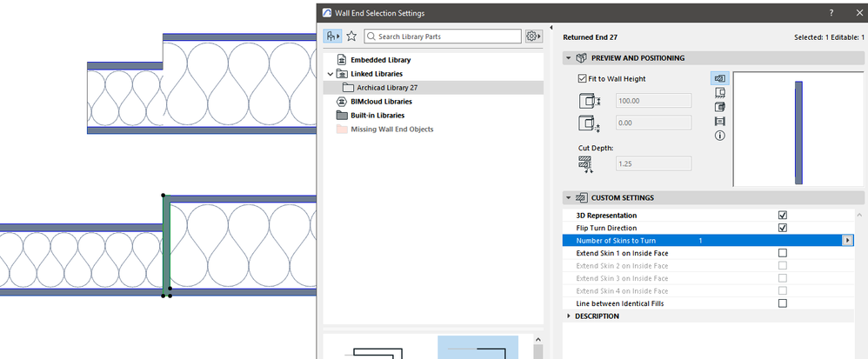The width and height of the screenshot is (868, 359).
Task: Expand the Description section
Action: pyautogui.click(x=569, y=316)
